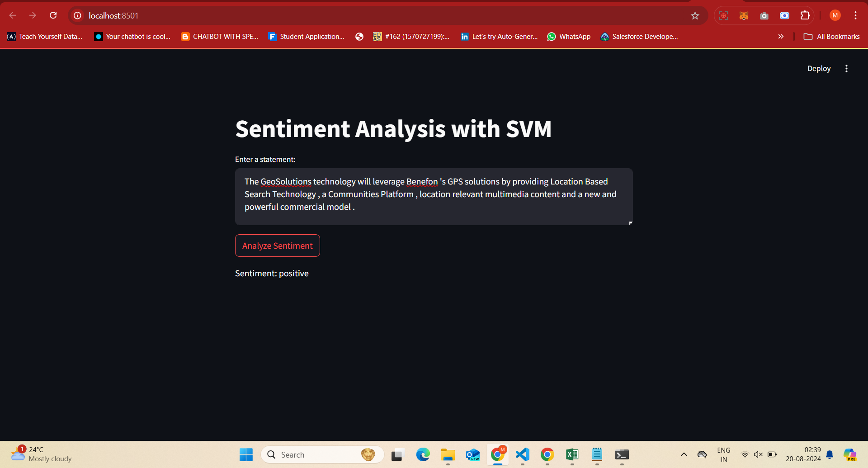Open the screen recorder extension icon
The image size is (868, 468).
pyautogui.click(x=723, y=15)
